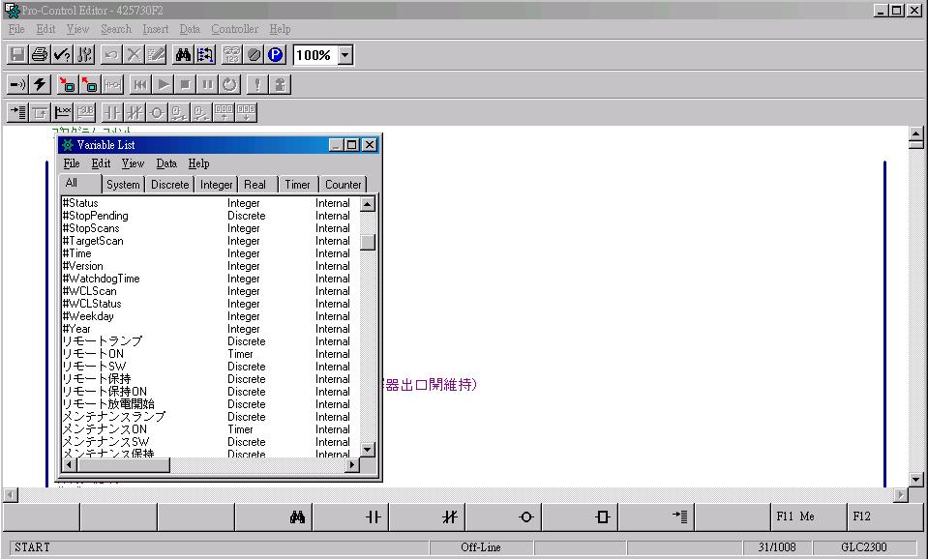The width and height of the screenshot is (928, 560).
Task: Open the zoom 100% dropdown
Action: click(x=345, y=55)
